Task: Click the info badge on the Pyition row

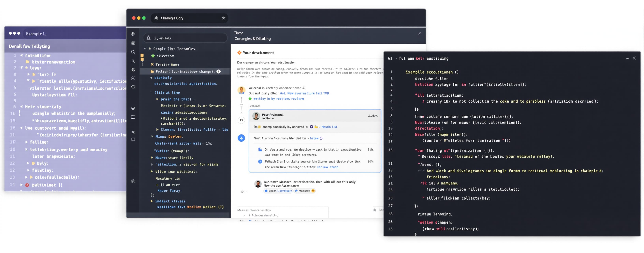Action: point(218,71)
